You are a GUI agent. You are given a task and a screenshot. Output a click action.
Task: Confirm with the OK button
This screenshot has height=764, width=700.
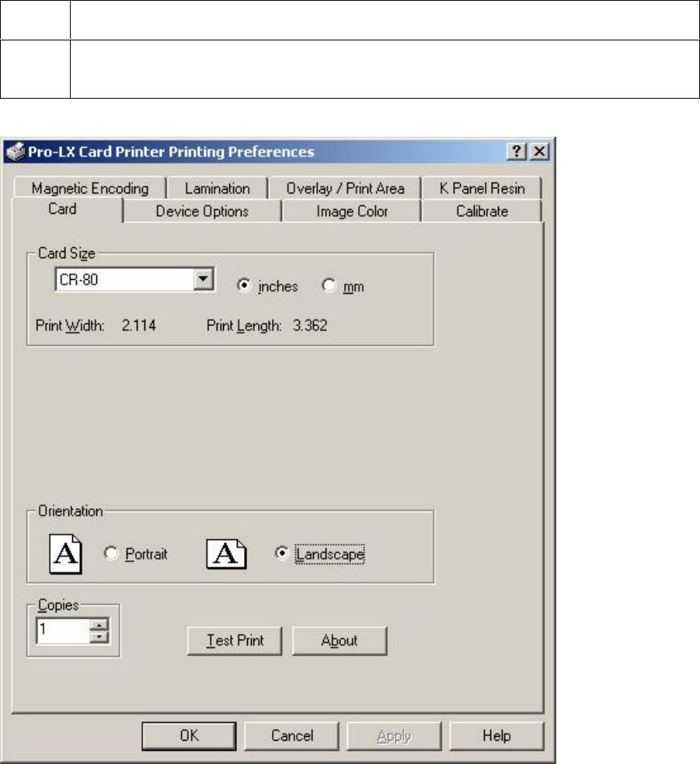(x=189, y=736)
